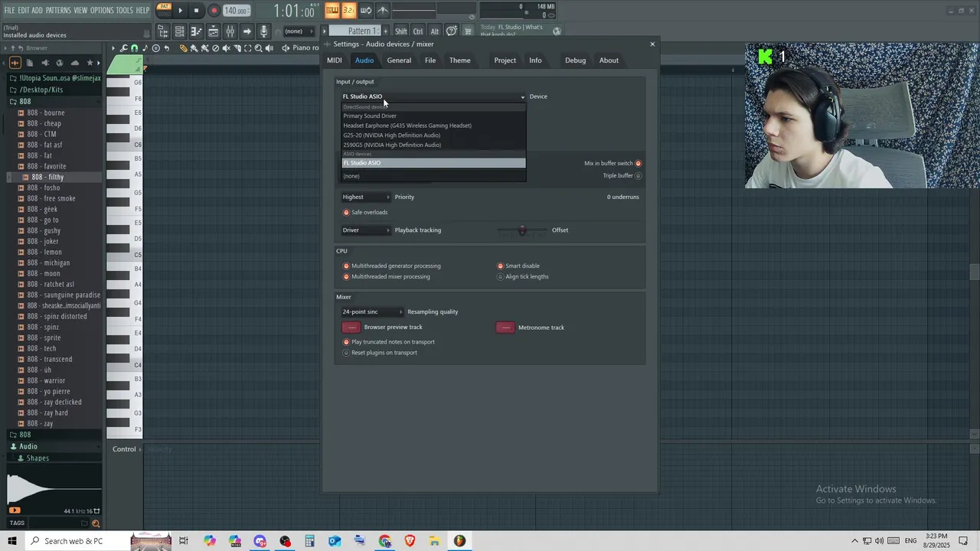Open the Device dropdown showing FL Studio ASIO
This screenshot has height=551, width=980.
tap(433, 96)
